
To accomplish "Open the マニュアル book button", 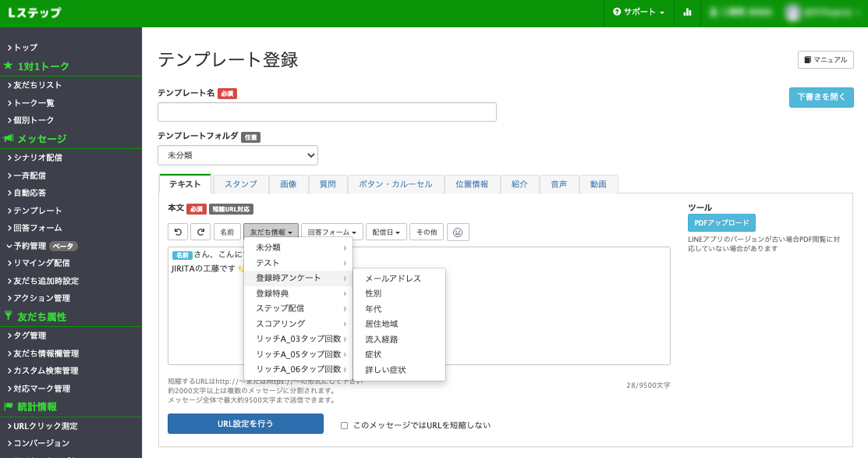I will pos(826,60).
